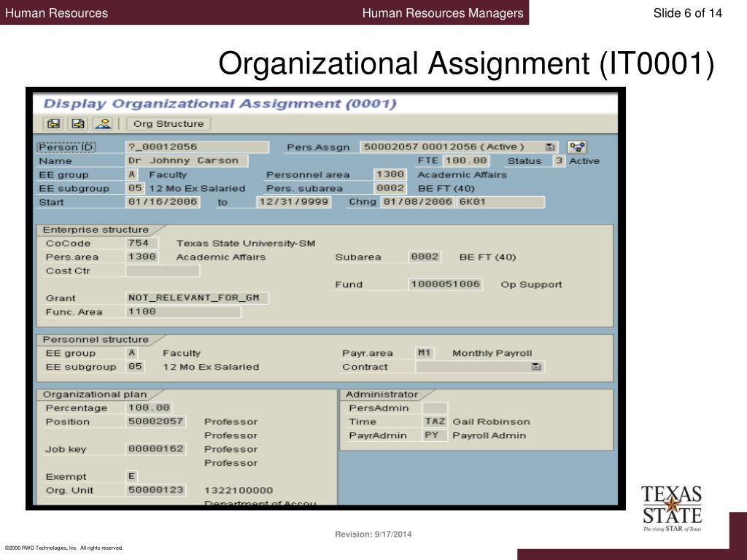Click the Org. Unit field 50000123
Image resolution: width=747 pixels, height=560 pixels.
pos(156,491)
